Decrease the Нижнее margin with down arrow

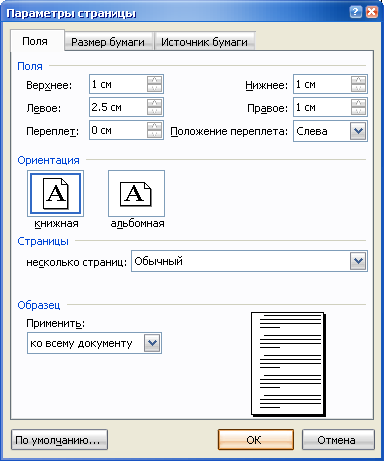(x=358, y=88)
